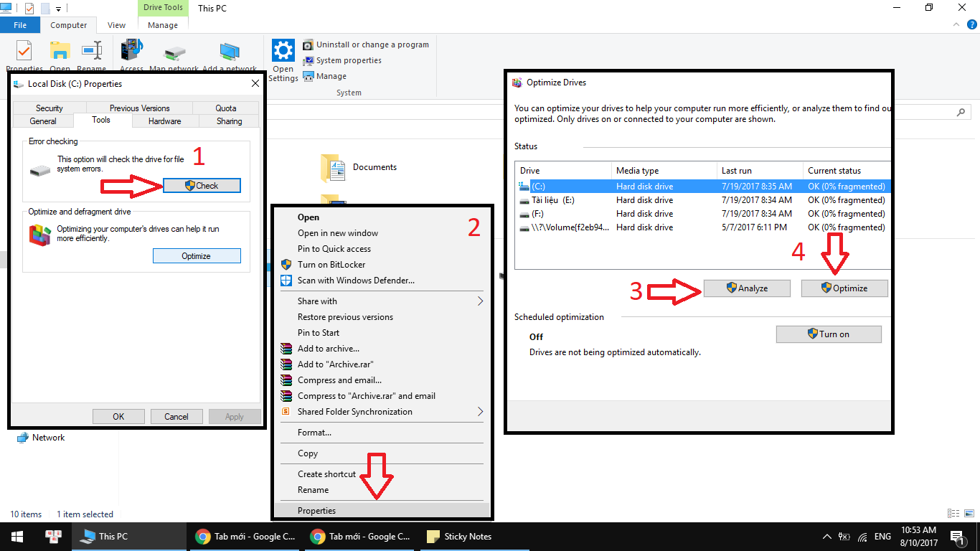Expand Shared Folder Synchronization submenu
Screen dimensions: 980x551
pyautogui.click(x=480, y=412)
